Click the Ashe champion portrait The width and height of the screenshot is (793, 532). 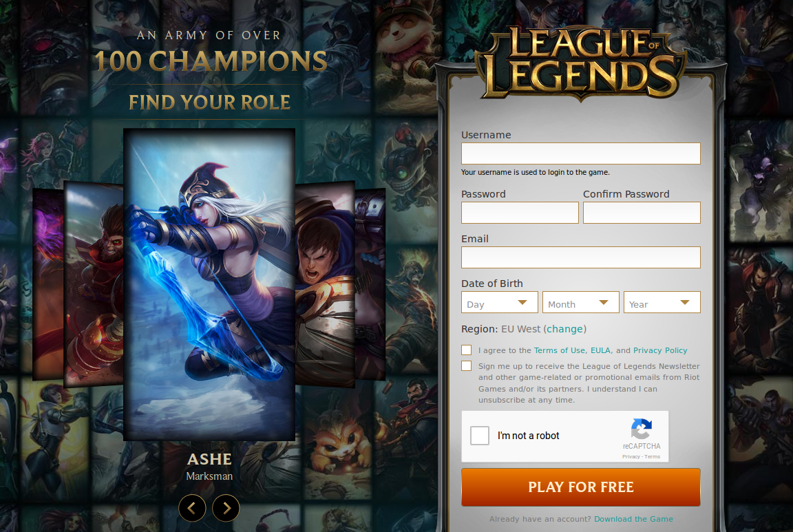209,284
